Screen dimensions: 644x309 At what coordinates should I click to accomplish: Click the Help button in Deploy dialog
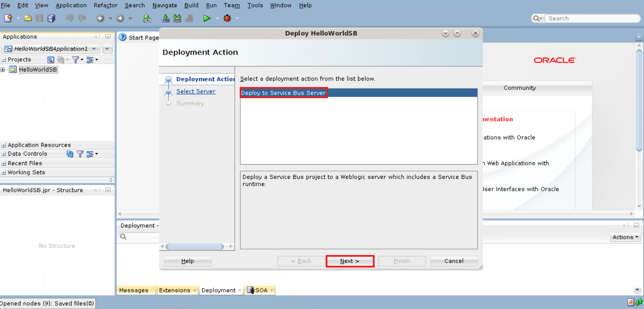pos(187,261)
